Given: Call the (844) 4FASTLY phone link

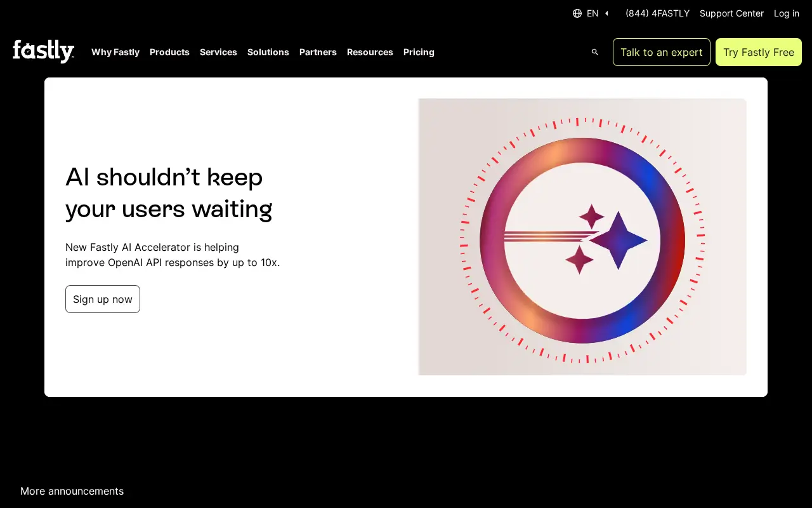Looking at the screenshot, I should [x=657, y=13].
